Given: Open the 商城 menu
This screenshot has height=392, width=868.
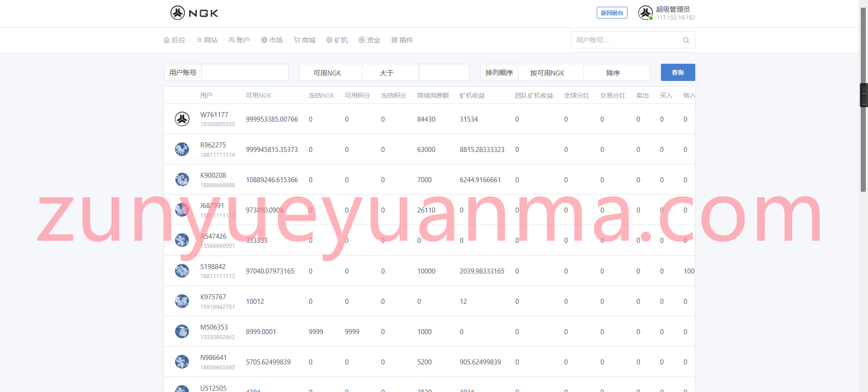Looking at the screenshot, I should pos(304,40).
